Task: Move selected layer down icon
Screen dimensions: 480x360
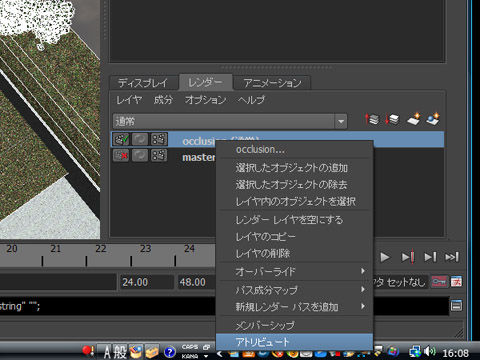Action: (x=393, y=119)
